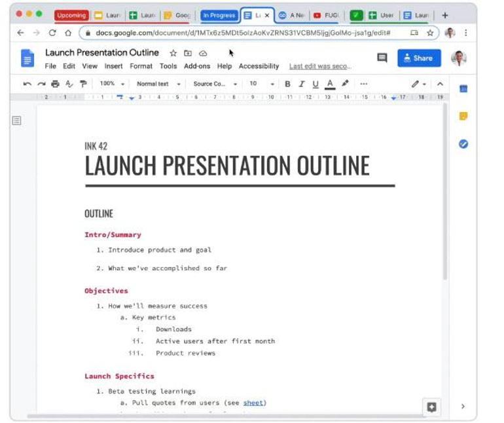Image resolution: width=504 pixels, height=423 pixels.
Task: Click the Print icon in toolbar
Action: (x=55, y=84)
